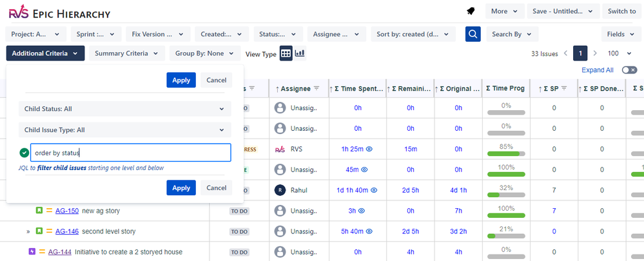
Task: Open the More menu
Action: coord(505,11)
